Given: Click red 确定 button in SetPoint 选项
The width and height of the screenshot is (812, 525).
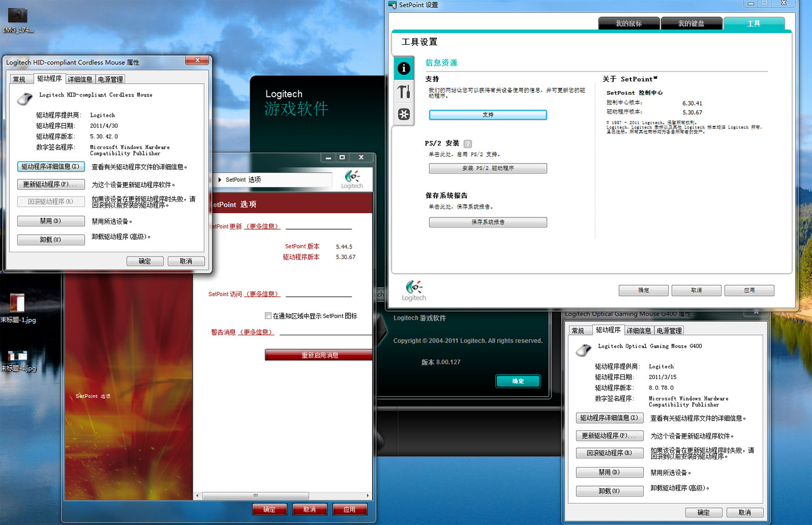Looking at the screenshot, I should (270, 509).
